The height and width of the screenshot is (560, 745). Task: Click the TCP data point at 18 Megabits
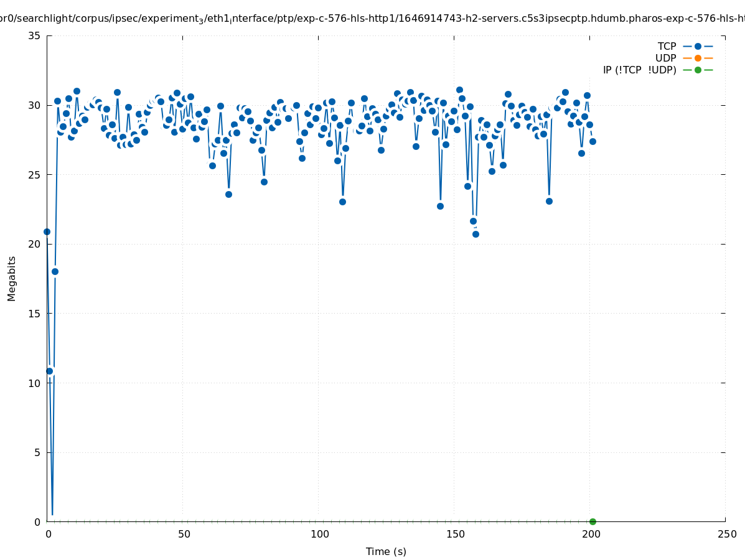[55, 271]
